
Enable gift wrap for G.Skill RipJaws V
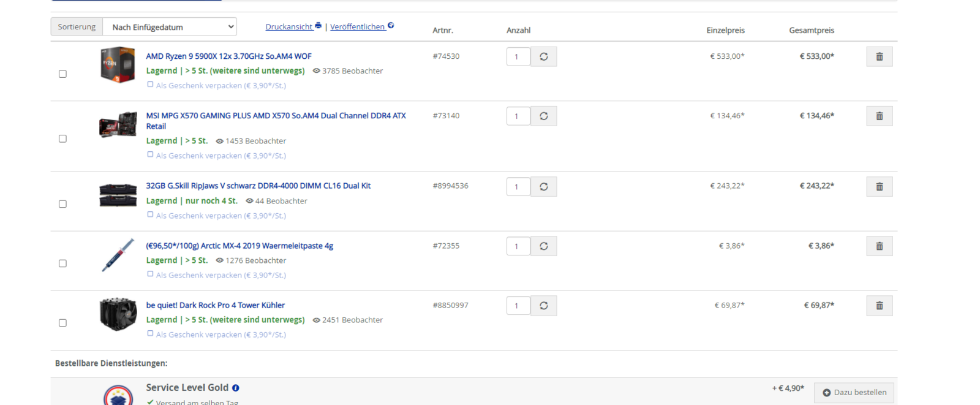pos(150,214)
